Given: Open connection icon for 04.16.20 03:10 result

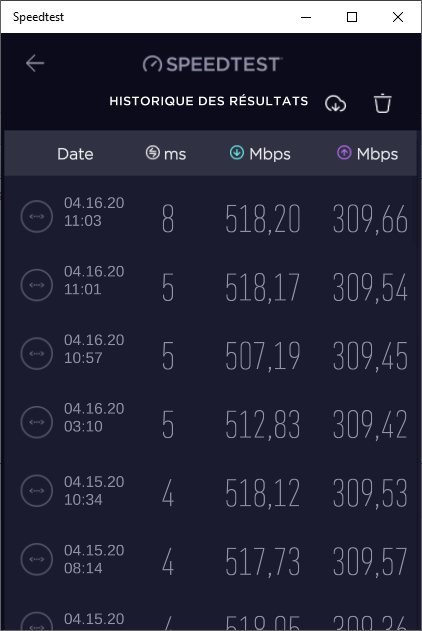Looking at the screenshot, I should pos(37,422).
